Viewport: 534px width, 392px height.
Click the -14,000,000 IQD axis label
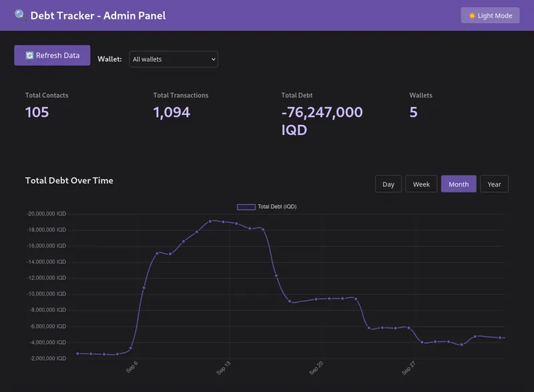pos(46,262)
